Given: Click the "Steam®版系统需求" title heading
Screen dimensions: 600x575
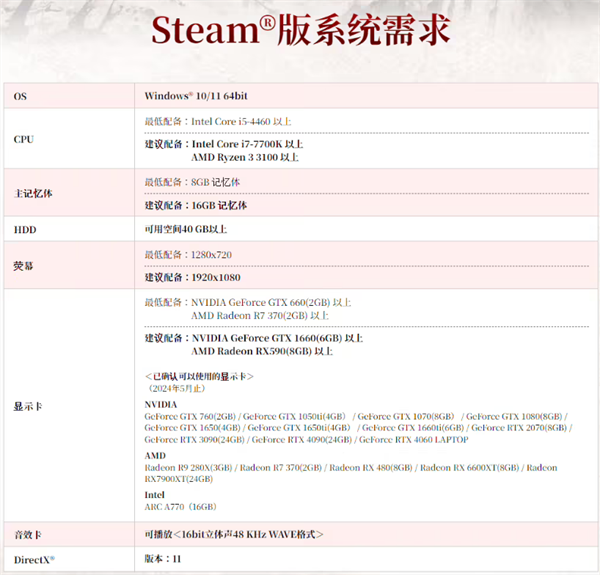Looking at the screenshot, I should (301, 29).
